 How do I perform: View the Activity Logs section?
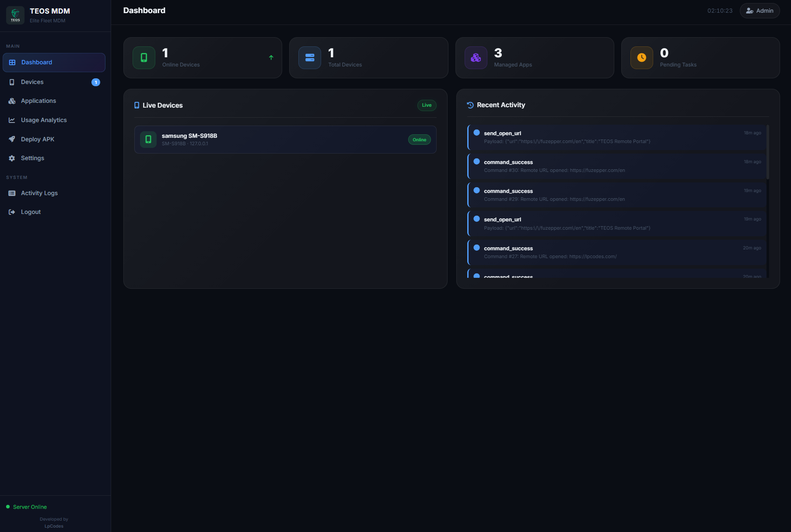[x=39, y=193]
